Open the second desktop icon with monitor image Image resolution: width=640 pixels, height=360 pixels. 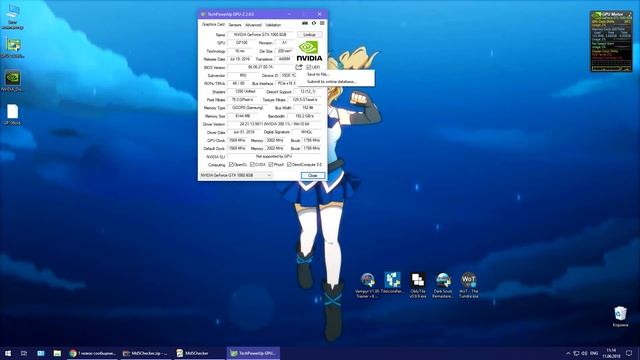(x=13, y=47)
